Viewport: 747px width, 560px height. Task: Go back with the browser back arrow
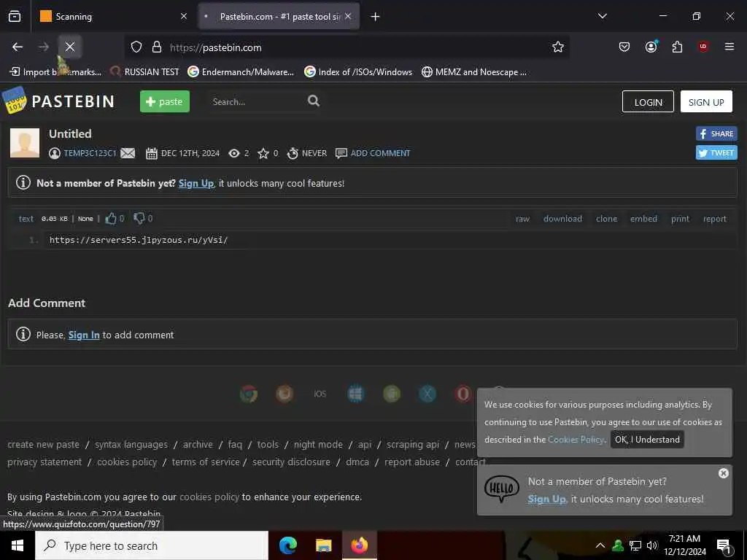[18, 47]
